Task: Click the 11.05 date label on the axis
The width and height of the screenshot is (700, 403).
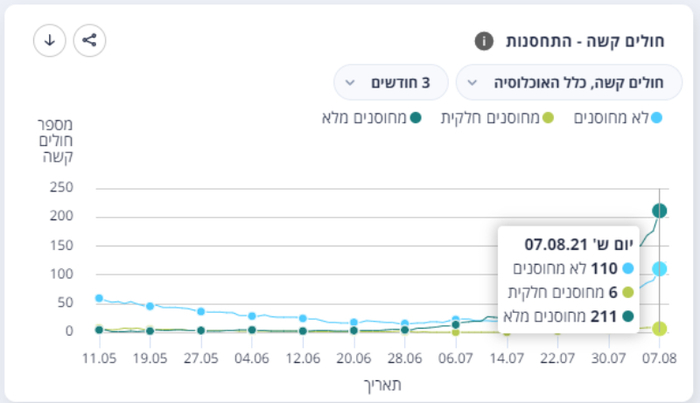Action: click(99, 357)
